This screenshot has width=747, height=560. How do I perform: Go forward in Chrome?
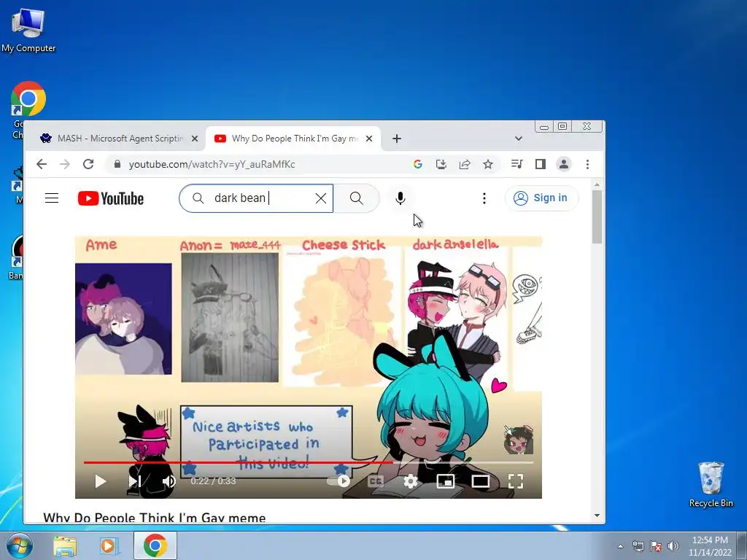click(x=65, y=164)
